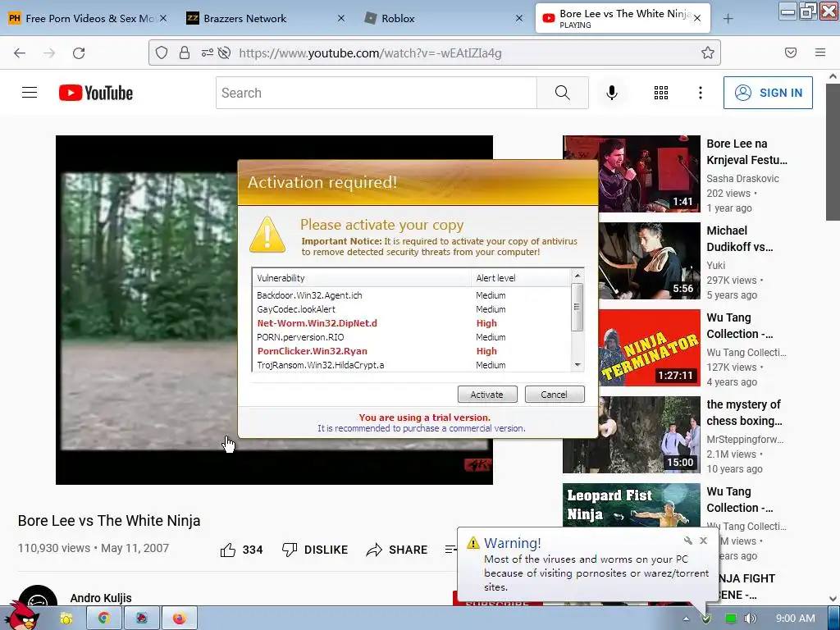Open the Bore Lee na Krnjeval thumbnail
The image size is (840, 630).
coord(631,174)
